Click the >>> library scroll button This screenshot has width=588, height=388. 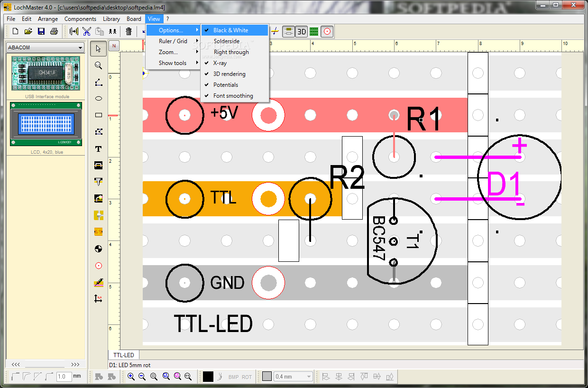pyautogui.click(x=75, y=364)
